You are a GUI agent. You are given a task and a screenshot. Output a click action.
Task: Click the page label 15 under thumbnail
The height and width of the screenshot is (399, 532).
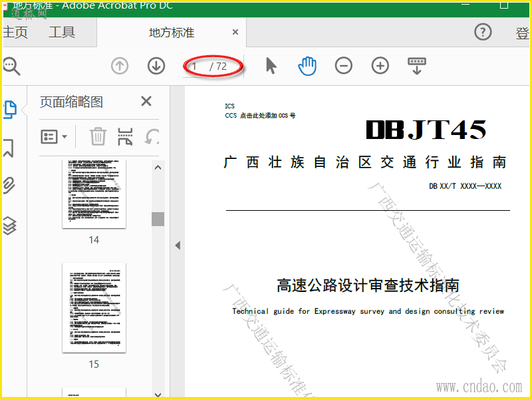click(94, 364)
